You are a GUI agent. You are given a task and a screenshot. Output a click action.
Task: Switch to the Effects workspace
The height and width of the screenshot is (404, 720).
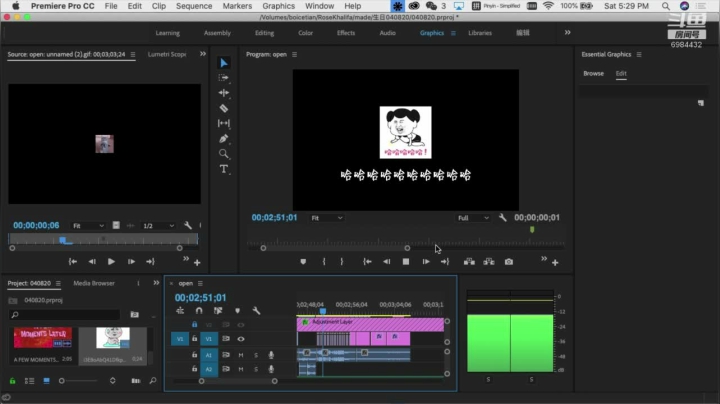click(x=346, y=33)
